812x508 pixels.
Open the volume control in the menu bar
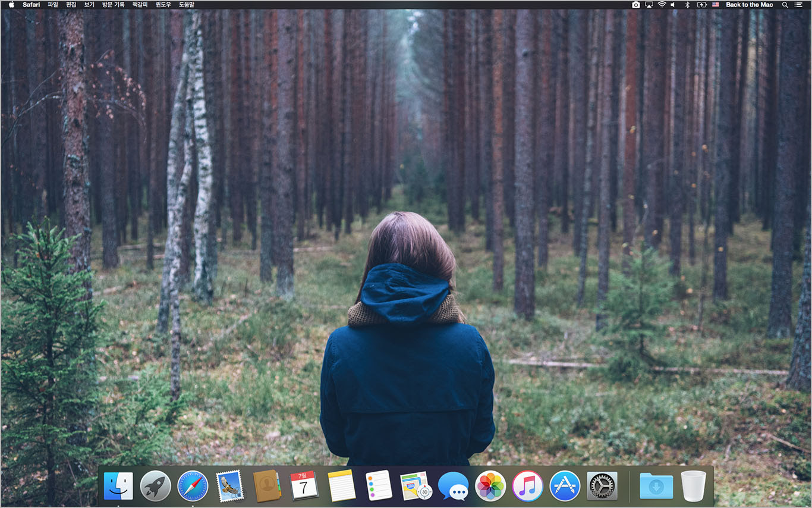point(673,5)
